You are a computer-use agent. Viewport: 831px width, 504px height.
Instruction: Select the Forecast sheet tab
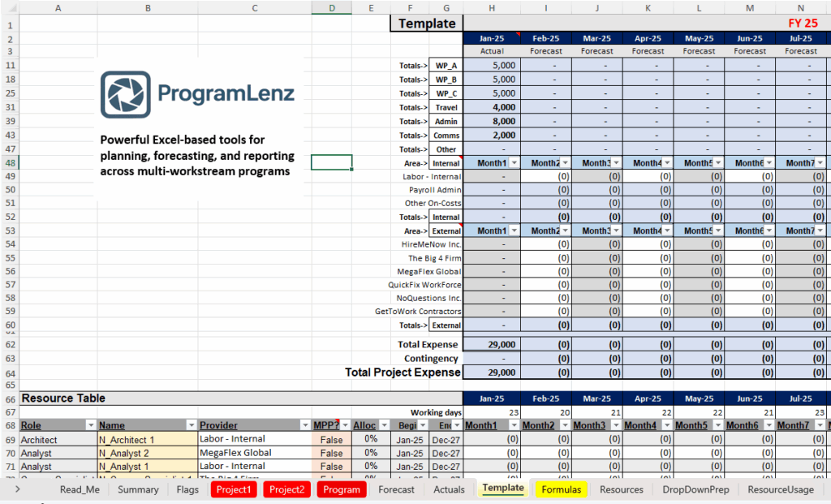coord(396,489)
